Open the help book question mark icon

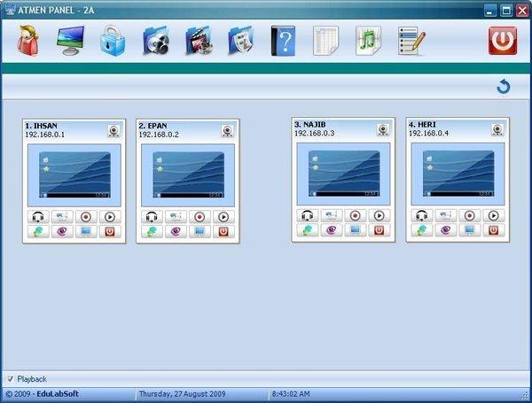coord(282,41)
